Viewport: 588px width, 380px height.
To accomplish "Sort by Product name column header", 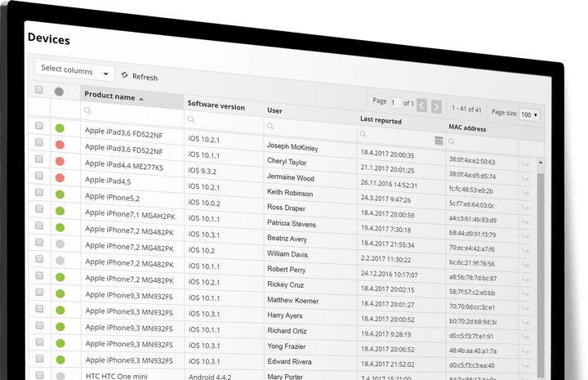I will click(x=109, y=96).
